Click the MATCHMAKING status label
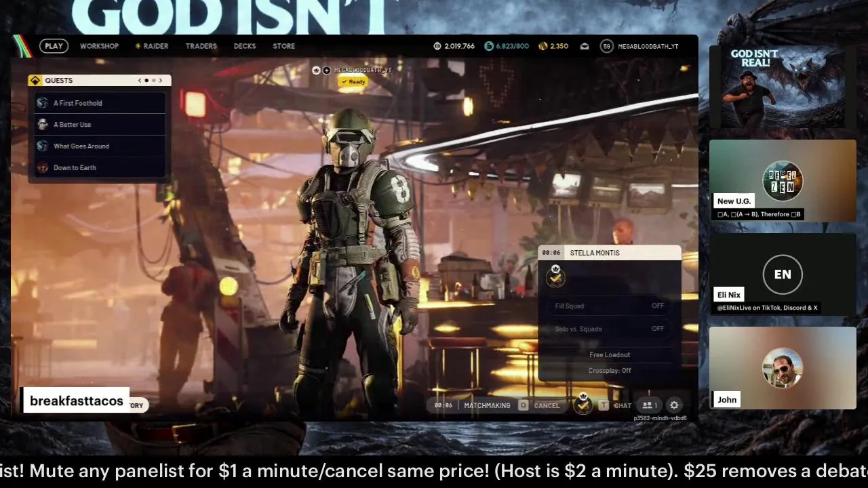 tap(487, 405)
